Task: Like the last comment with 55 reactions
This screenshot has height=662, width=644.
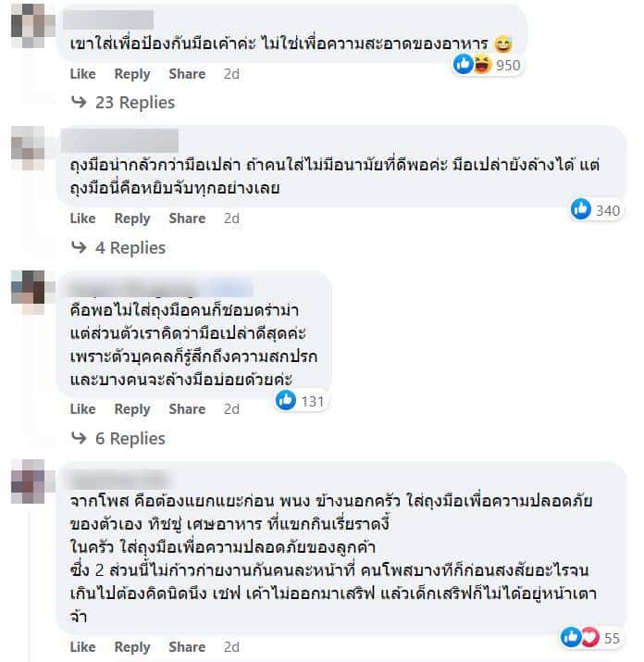Action: click(x=82, y=647)
